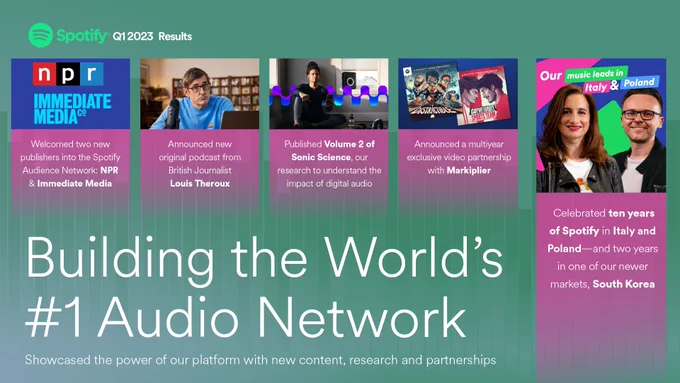The image size is (680, 383).
Task: Click the 'Spotify' wordmark in the header
Action: pyautogui.click(x=82, y=36)
